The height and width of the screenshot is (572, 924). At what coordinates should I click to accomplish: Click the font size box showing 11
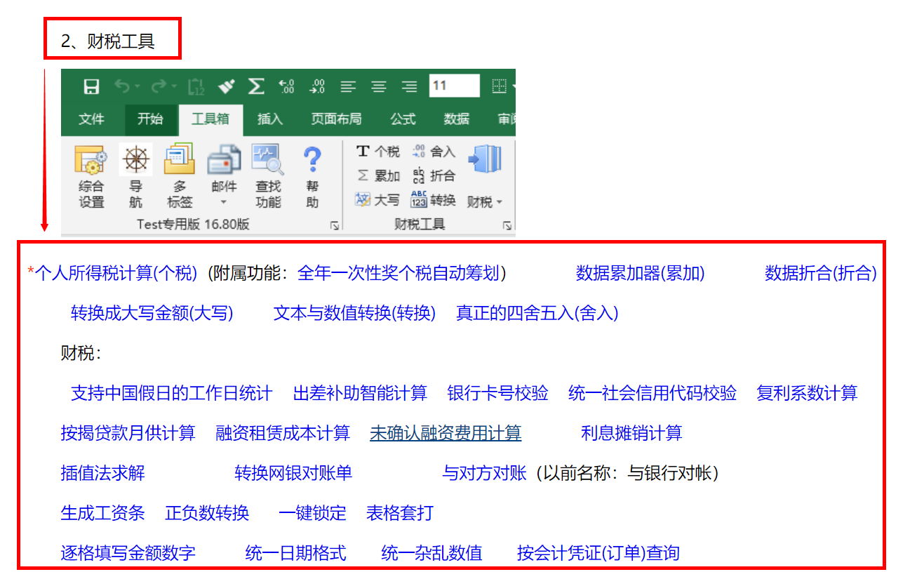[455, 86]
